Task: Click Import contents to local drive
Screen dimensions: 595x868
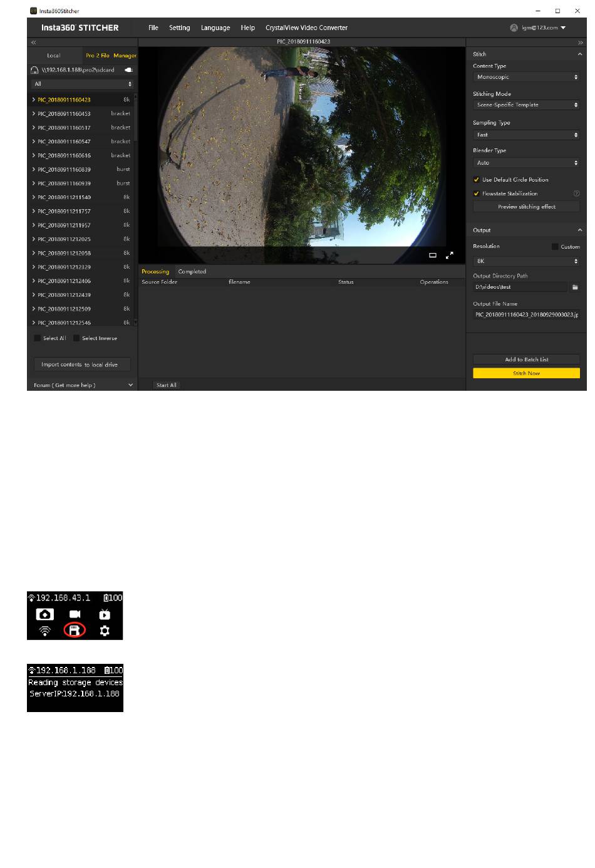Action: (83, 364)
